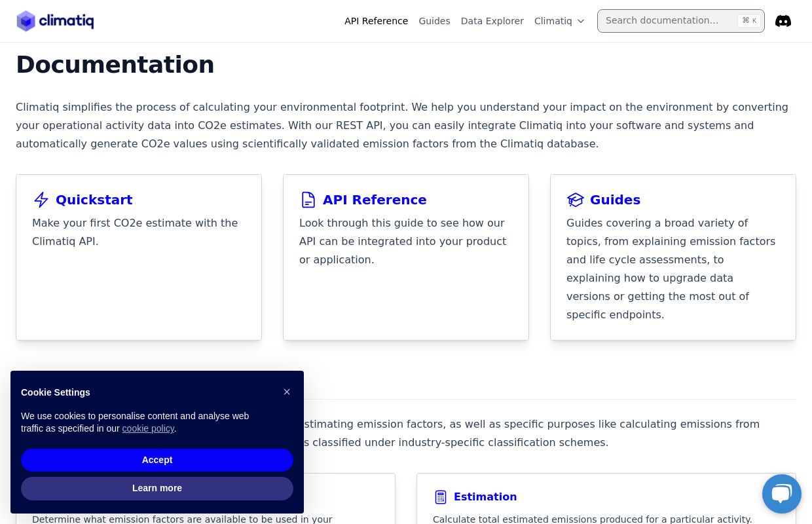
Task: Click the Quickstart description 'Make your first CO2e estimate'
Action: pos(135,232)
